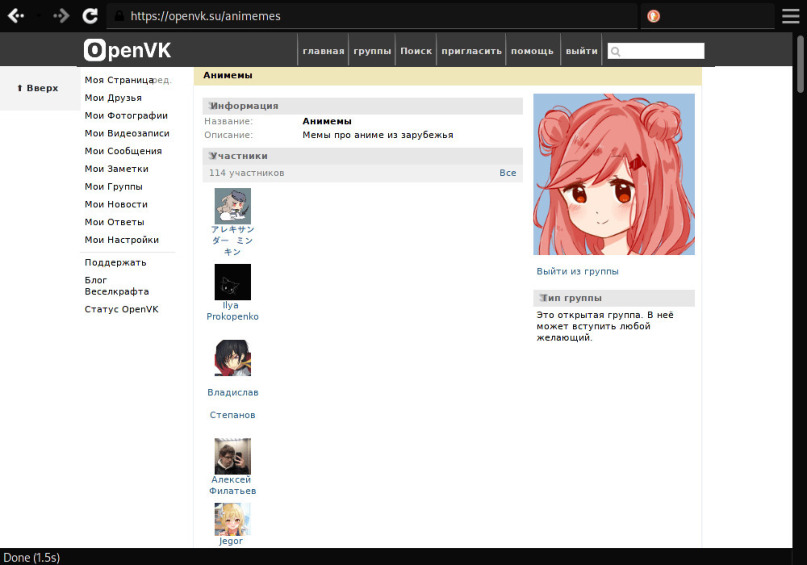Go back with browser back arrow
This screenshot has height=565, width=807.
16,16
